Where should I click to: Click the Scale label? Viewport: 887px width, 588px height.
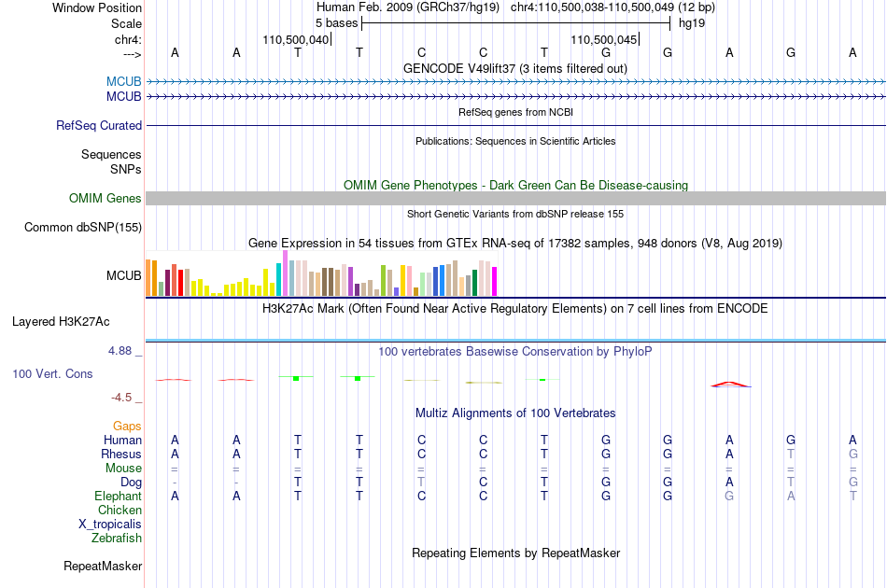[126, 23]
